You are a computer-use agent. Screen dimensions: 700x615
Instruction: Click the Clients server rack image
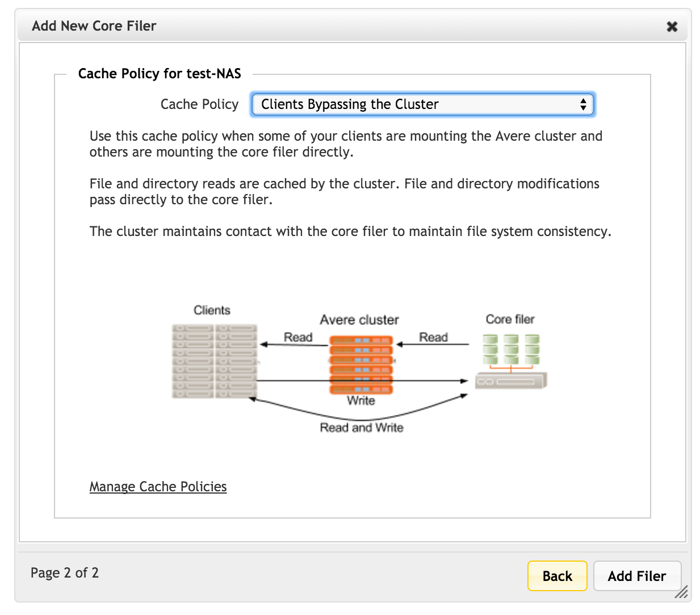(215, 361)
